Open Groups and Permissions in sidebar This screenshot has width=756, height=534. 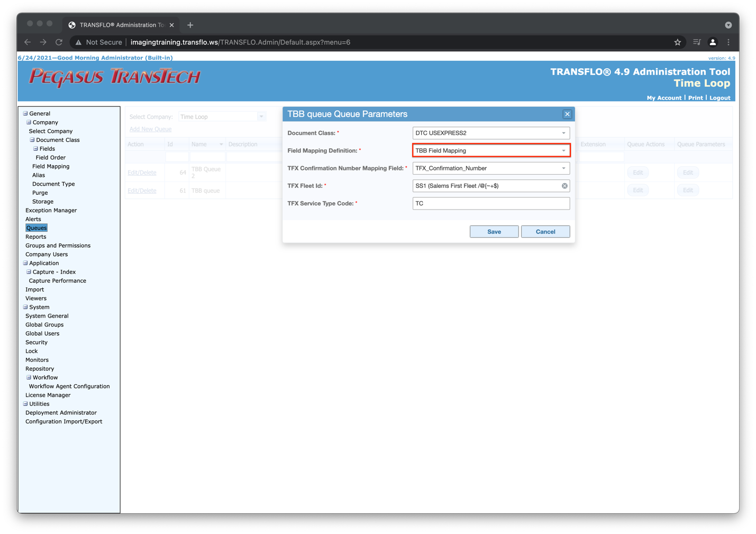pos(58,246)
